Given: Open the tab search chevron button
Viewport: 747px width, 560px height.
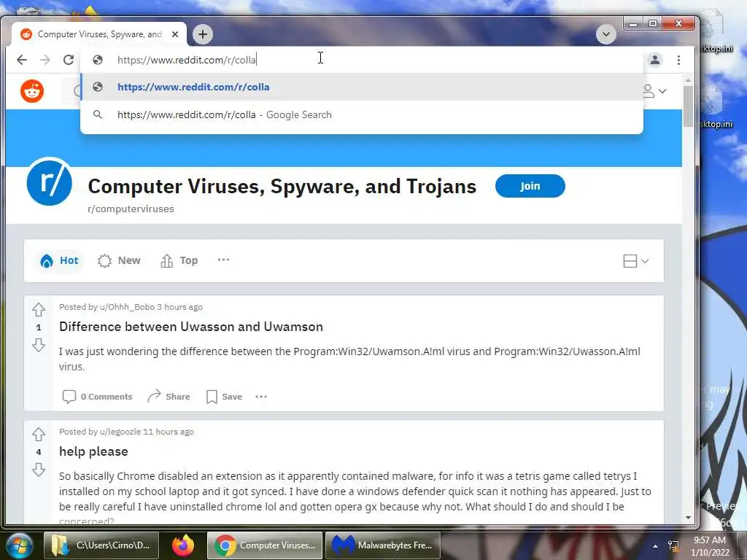Looking at the screenshot, I should pos(606,34).
